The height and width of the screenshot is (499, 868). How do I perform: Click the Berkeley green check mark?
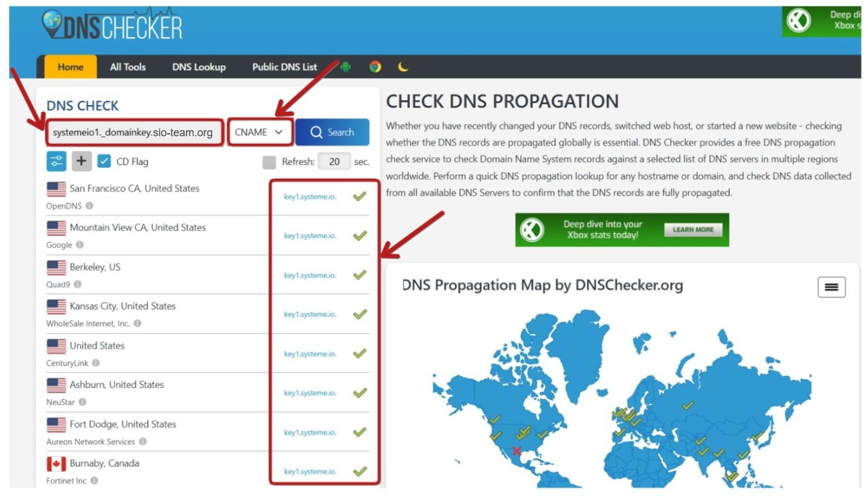tap(359, 275)
